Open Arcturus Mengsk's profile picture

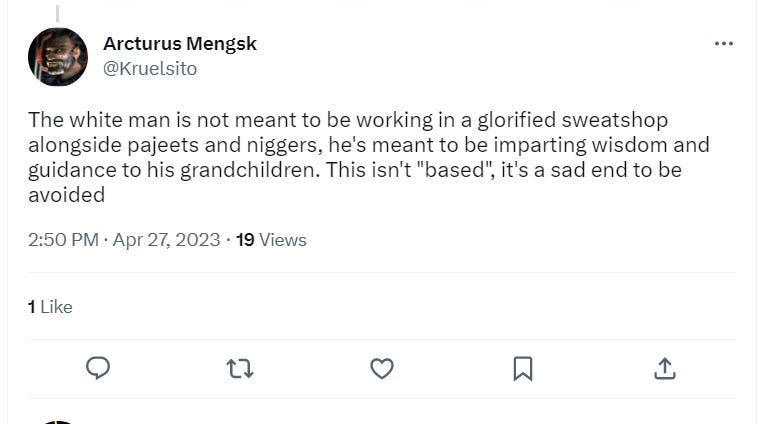[57, 57]
